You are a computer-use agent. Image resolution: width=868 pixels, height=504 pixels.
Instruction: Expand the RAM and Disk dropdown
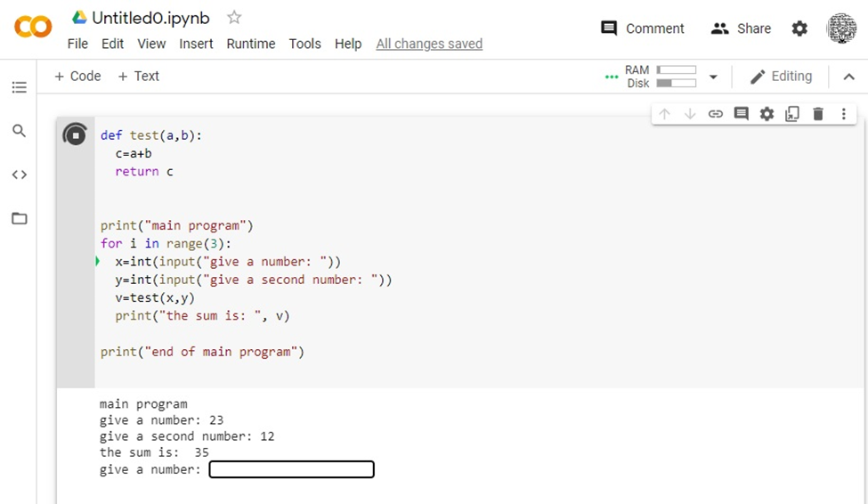(x=713, y=77)
